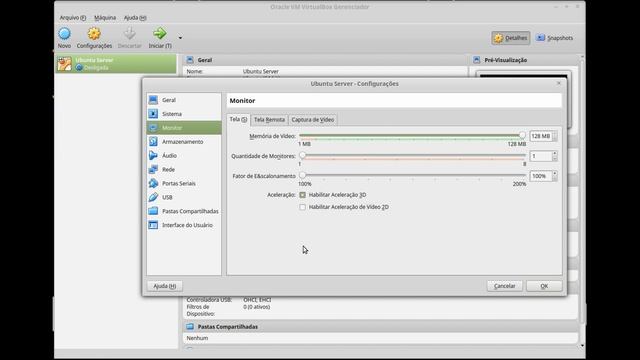Image resolution: width=640 pixels, height=360 pixels.
Task: Click the Memória de Vídeo slider handle
Action: point(522,135)
